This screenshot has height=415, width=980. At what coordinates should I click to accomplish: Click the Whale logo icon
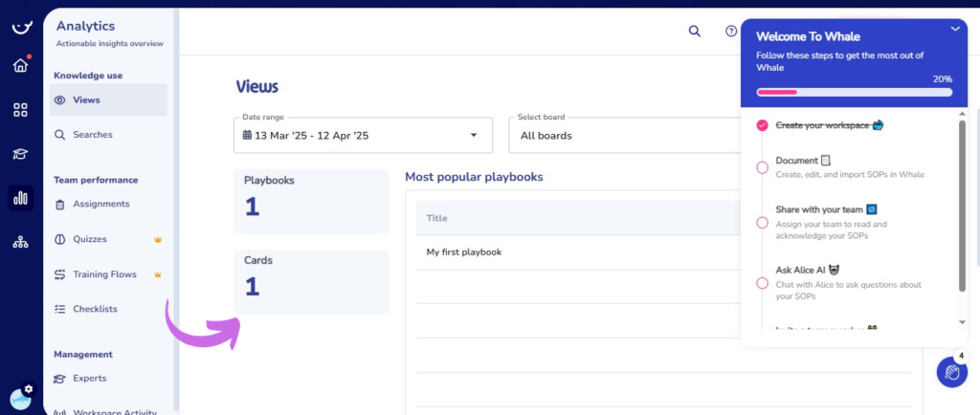click(x=21, y=28)
